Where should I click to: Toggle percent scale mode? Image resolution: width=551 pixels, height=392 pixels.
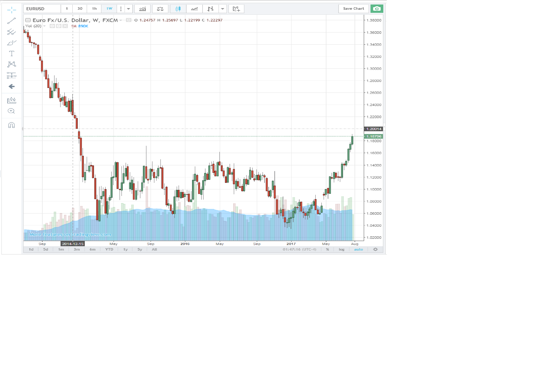(327, 249)
